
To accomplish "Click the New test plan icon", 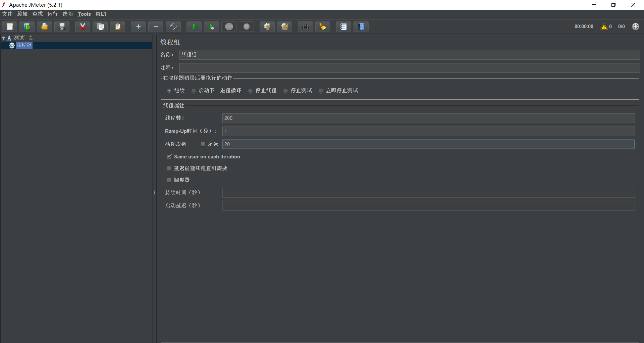I will coord(10,27).
